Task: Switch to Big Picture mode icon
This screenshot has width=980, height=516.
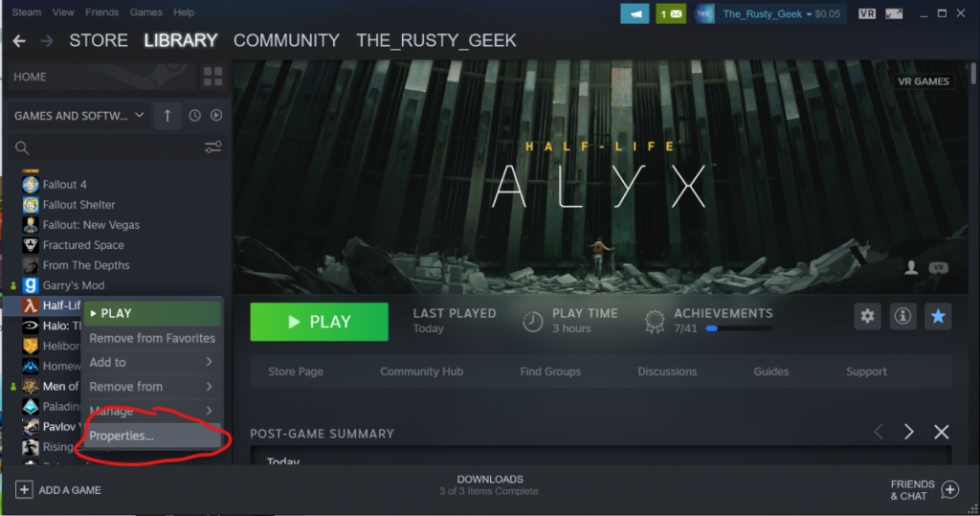Action: tap(894, 13)
